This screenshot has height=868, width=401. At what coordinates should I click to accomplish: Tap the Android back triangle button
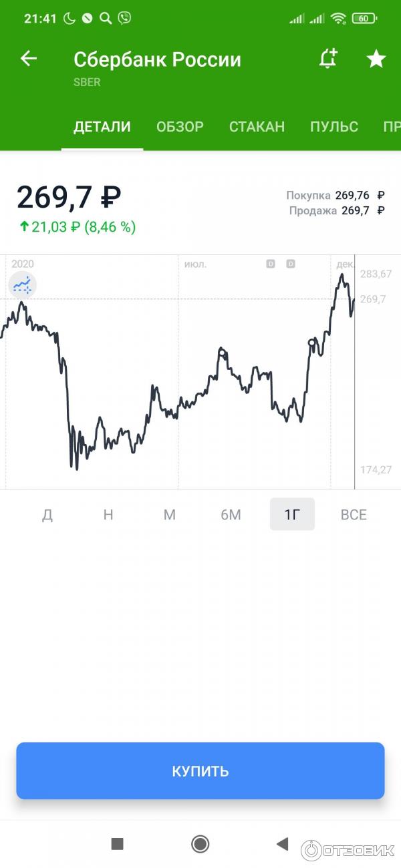coord(282,844)
